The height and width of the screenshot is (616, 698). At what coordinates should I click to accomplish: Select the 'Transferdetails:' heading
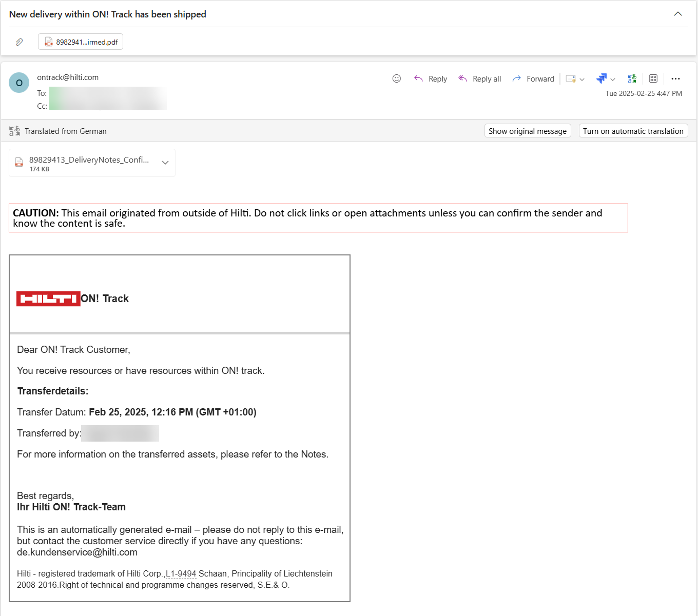[53, 391]
